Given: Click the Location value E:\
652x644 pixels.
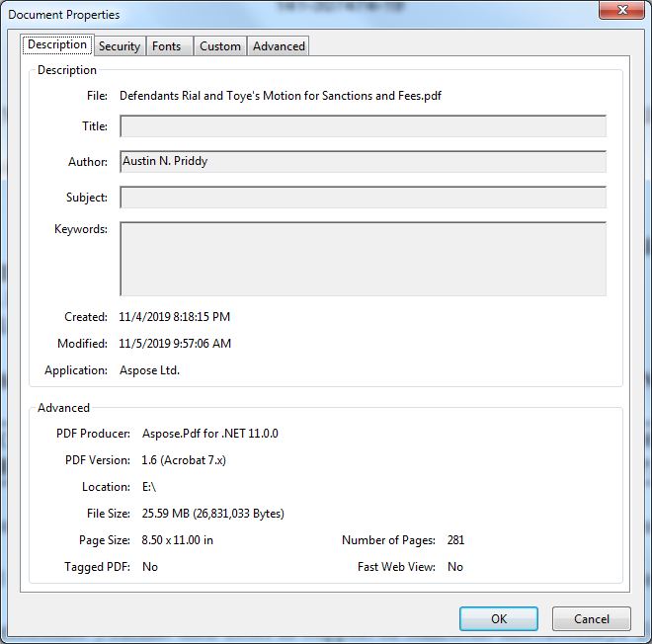Looking at the screenshot, I should (149, 487).
